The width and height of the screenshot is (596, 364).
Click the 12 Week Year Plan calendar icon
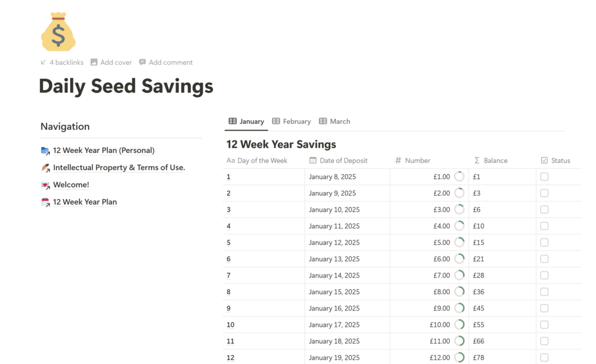tap(45, 202)
